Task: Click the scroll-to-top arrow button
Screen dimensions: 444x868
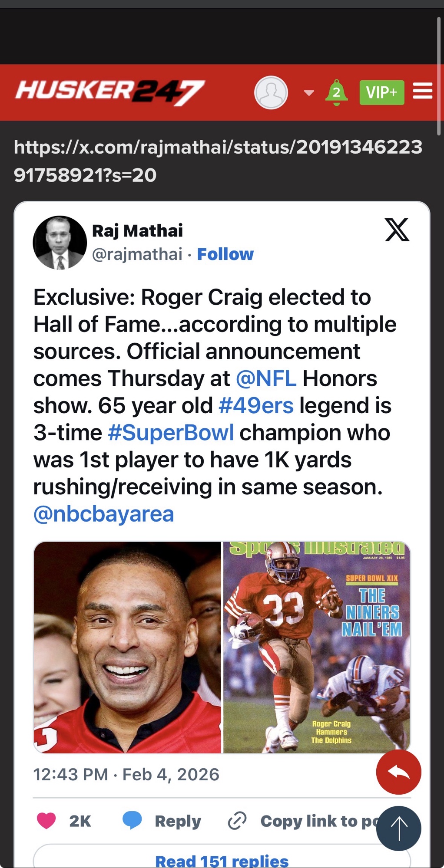Action: coord(398,828)
